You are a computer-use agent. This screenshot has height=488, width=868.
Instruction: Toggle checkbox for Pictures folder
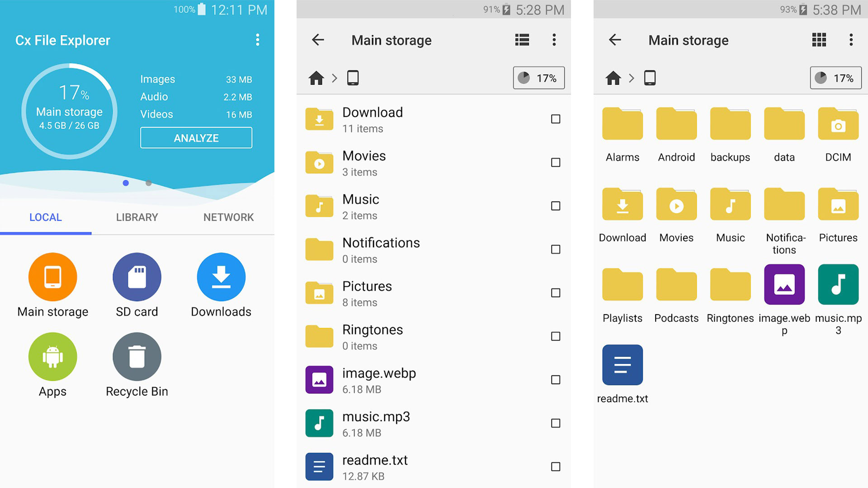tap(553, 292)
